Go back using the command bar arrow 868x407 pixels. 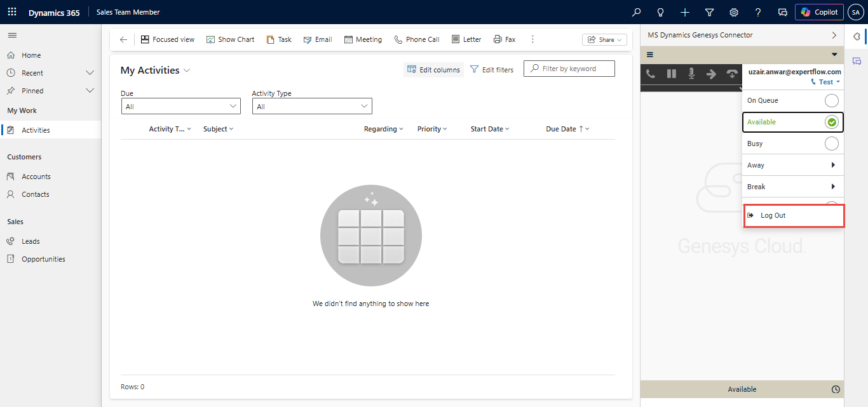click(123, 39)
